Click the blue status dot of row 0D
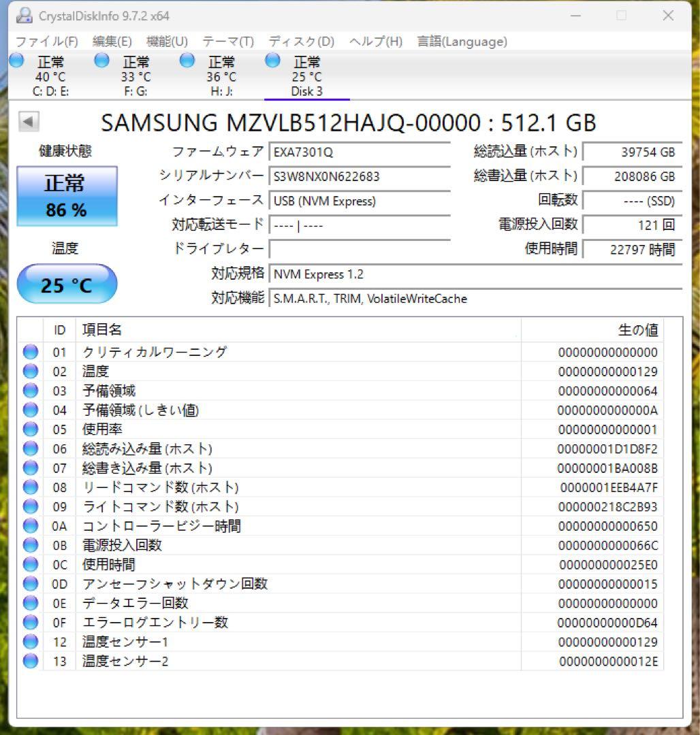 31,584
